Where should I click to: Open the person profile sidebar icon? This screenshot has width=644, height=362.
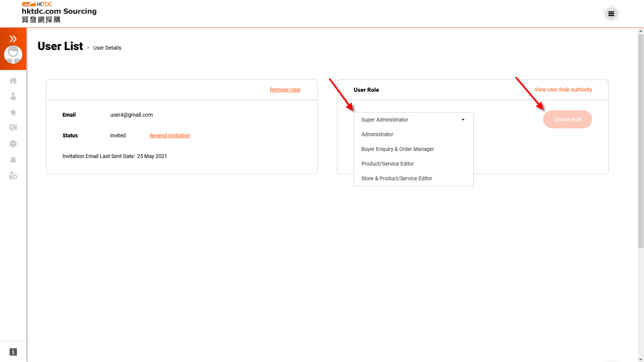[13, 97]
